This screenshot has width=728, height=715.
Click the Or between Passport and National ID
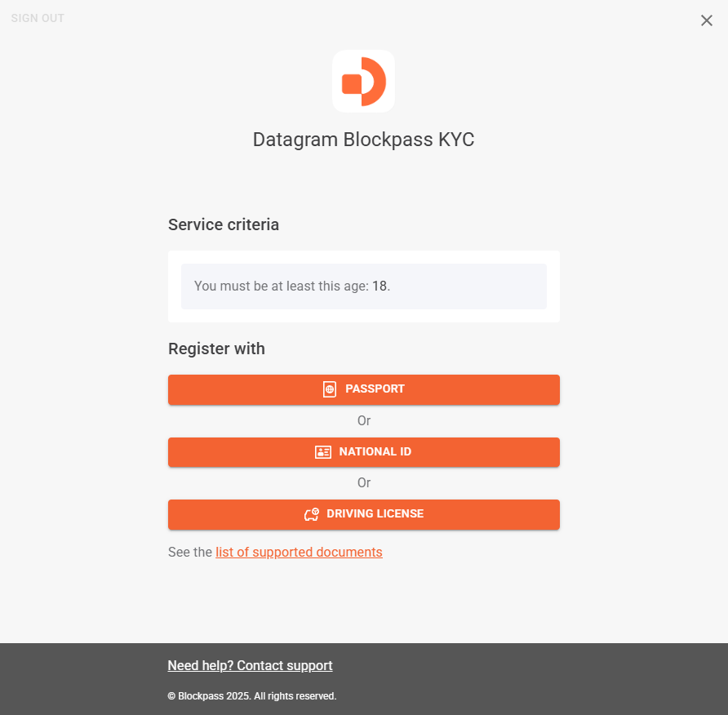[x=364, y=420]
